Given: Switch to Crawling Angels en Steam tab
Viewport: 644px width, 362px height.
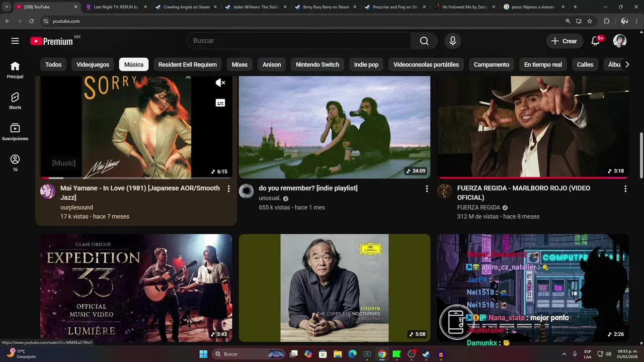Looking at the screenshot, I should tap(185, 7).
